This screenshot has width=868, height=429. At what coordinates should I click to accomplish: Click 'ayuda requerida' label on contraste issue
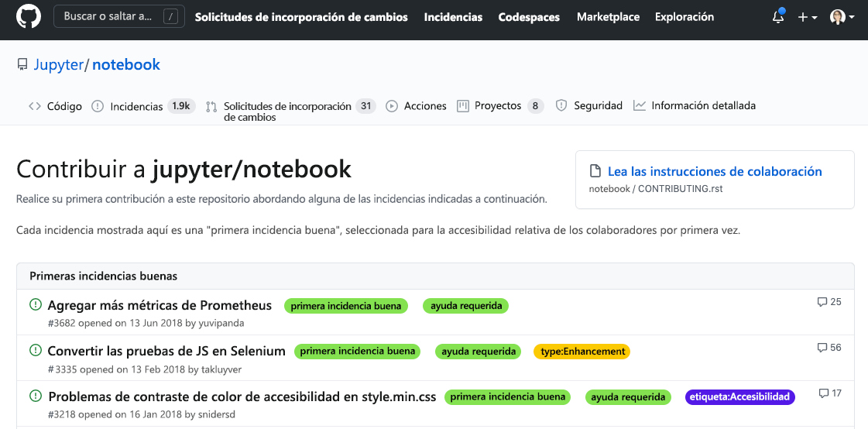(x=628, y=397)
